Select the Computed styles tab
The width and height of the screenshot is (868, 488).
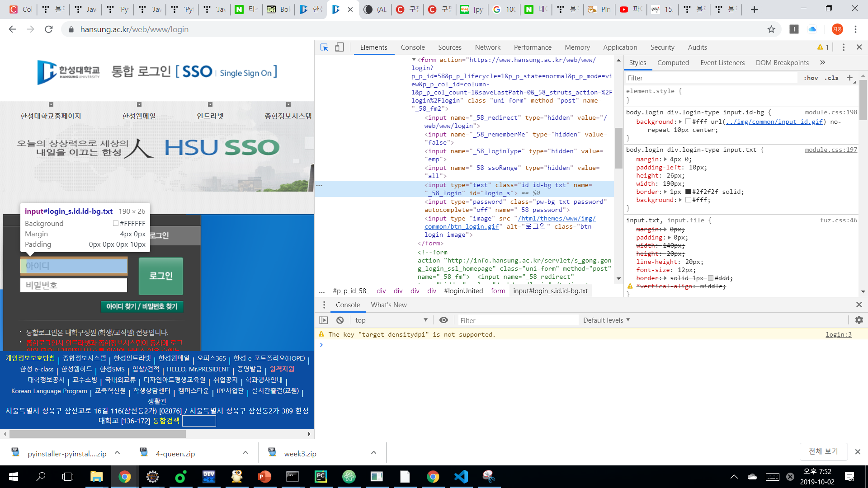(673, 63)
